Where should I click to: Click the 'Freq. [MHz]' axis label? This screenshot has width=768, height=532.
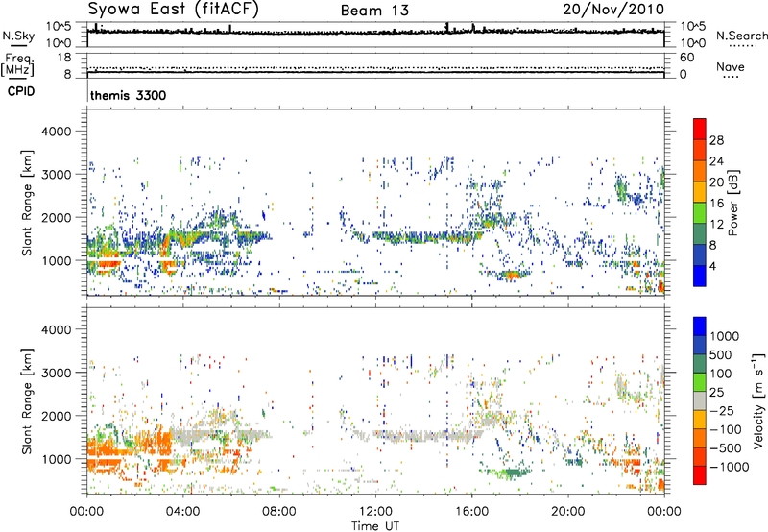pyautogui.click(x=17, y=65)
